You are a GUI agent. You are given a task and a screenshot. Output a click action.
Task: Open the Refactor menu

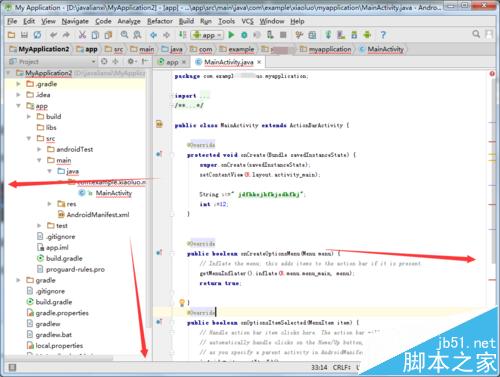click(160, 21)
